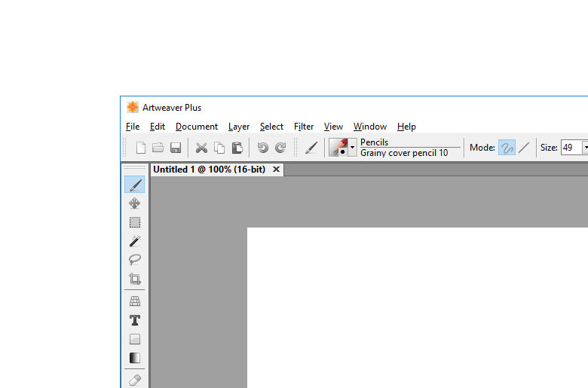
Task: Open the Window menu
Action: click(369, 127)
